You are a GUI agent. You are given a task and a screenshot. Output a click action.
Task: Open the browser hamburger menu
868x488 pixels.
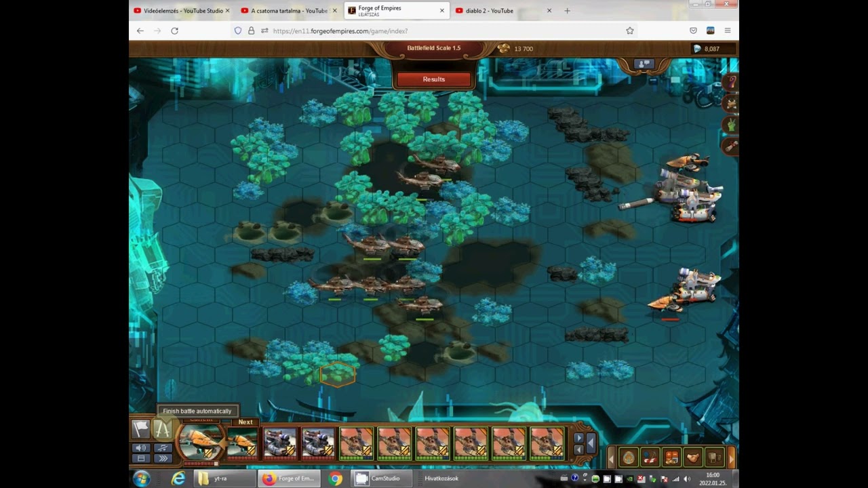tap(727, 30)
